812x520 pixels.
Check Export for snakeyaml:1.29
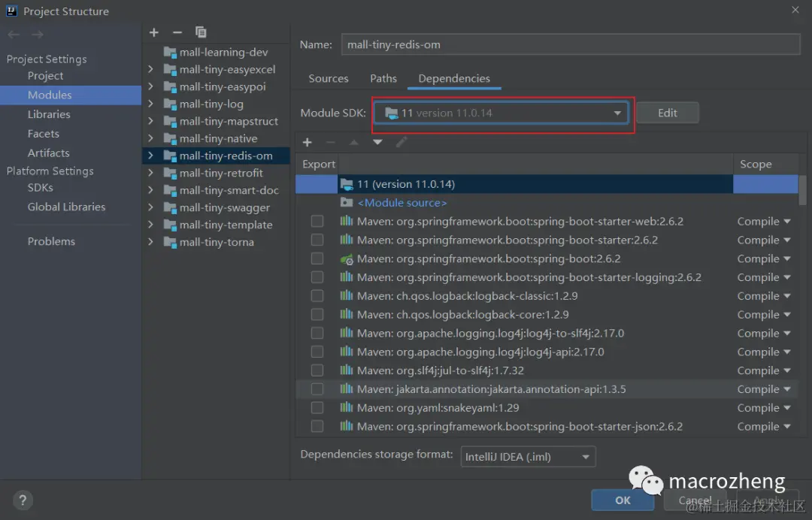(x=317, y=408)
